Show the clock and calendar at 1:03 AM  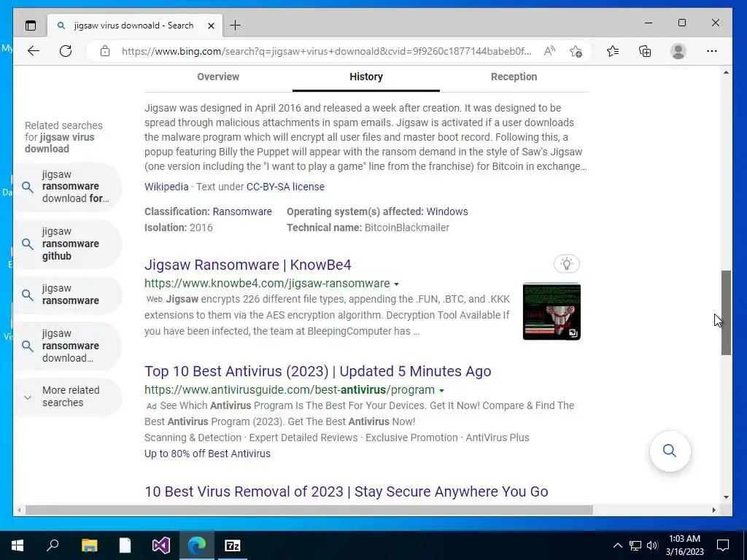[x=684, y=545]
